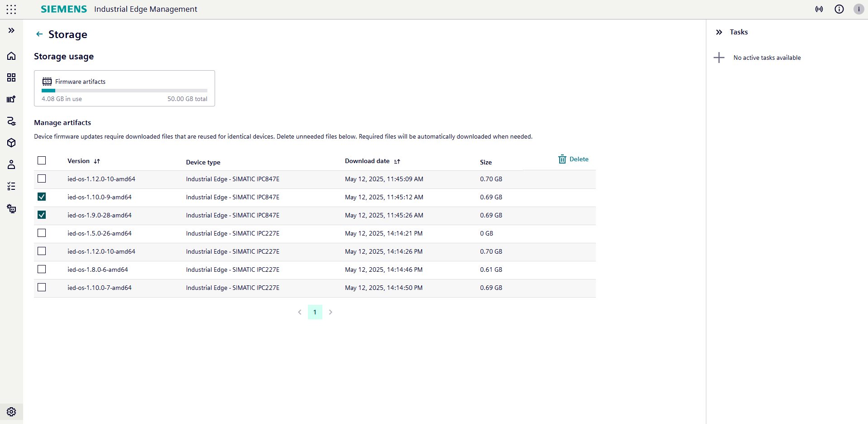Click the back arrow next to Storage
The height and width of the screenshot is (424, 868).
coord(39,34)
